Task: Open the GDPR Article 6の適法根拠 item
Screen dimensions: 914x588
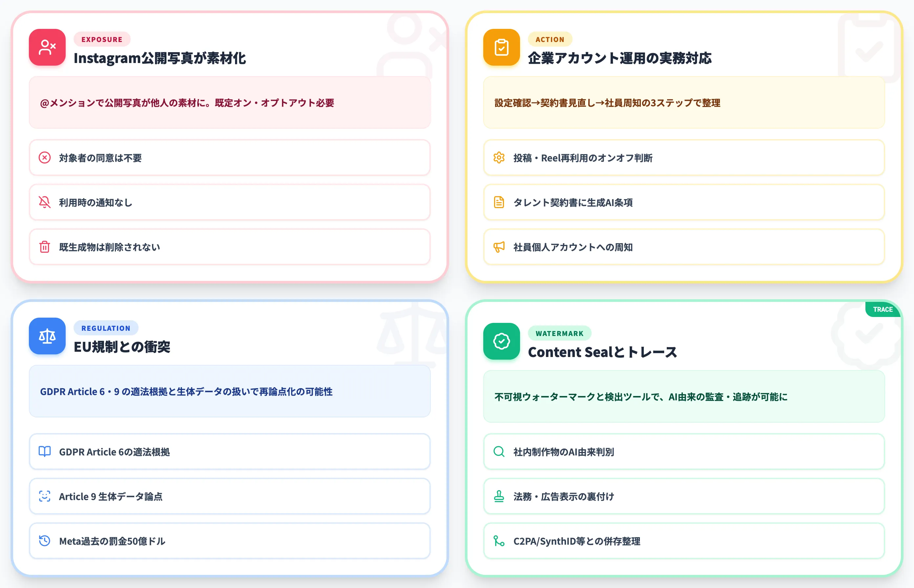Action: click(x=230, y=452)
